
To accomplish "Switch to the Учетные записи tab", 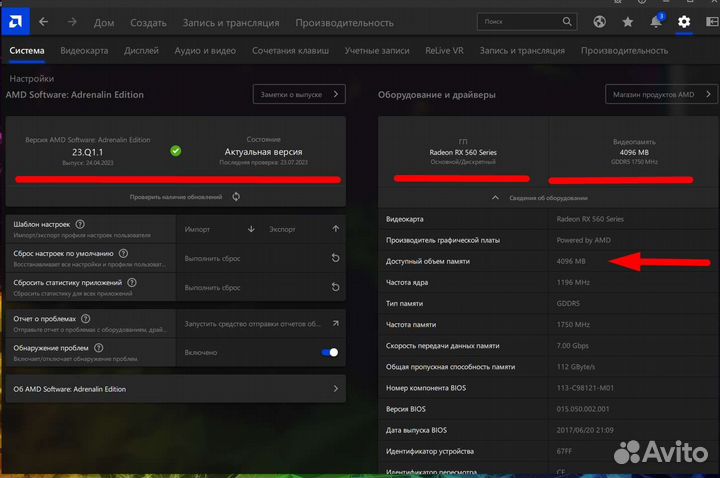I will tap(377, 51).
